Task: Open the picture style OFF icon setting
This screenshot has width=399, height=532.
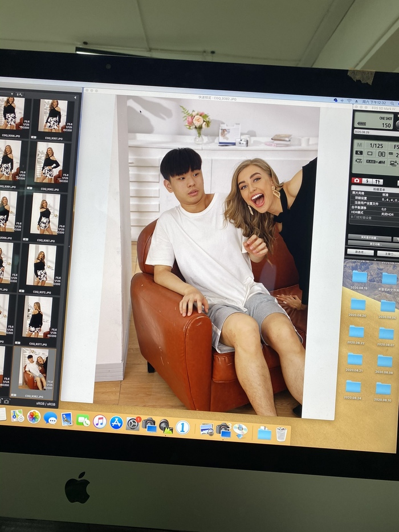Action: point(359,161)
